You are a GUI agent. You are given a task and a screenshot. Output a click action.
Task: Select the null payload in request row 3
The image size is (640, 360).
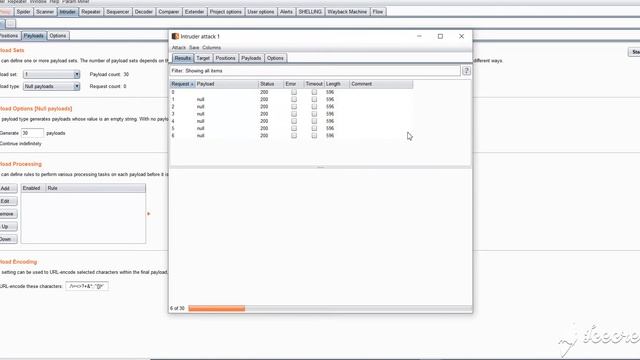coord(200,114)
